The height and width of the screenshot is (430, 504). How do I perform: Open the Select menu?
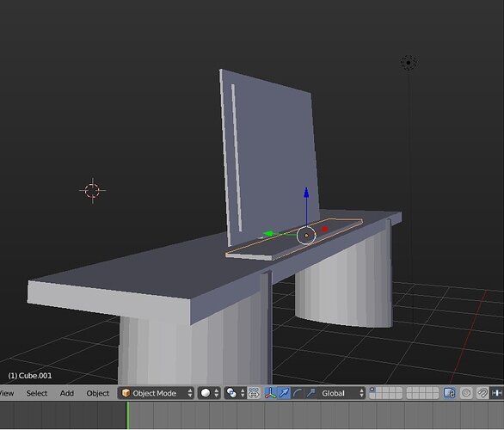pos(37,393)
